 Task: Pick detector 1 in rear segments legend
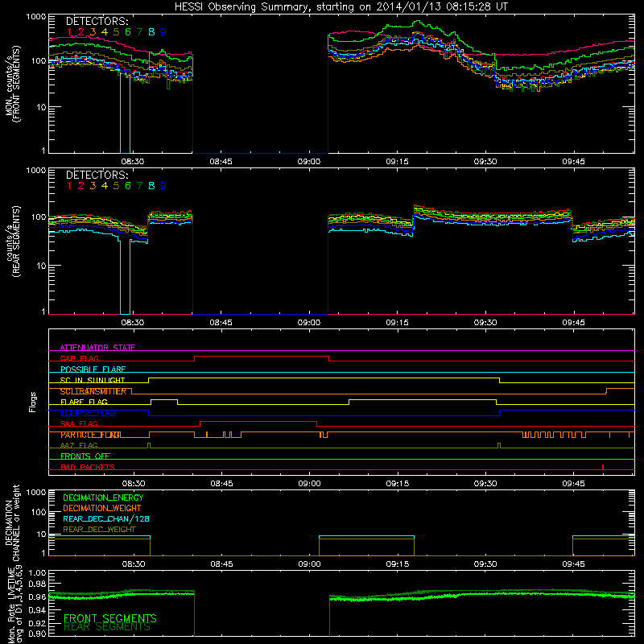[x=69, y=186]
